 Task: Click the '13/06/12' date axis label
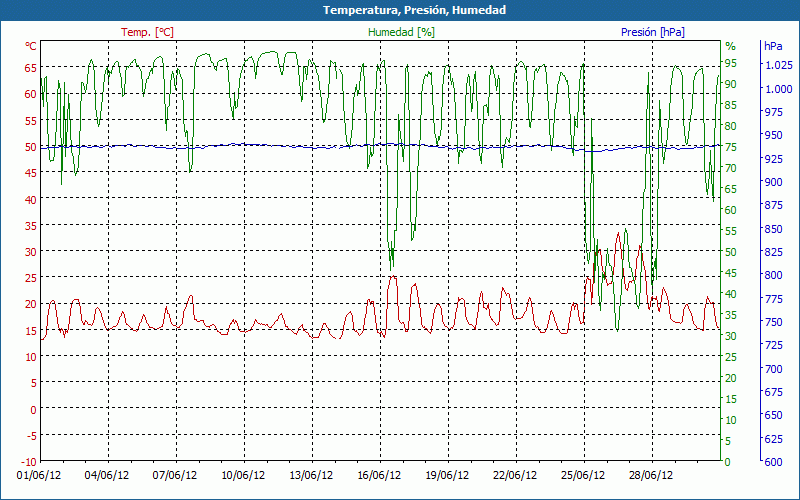coord(311,476)
